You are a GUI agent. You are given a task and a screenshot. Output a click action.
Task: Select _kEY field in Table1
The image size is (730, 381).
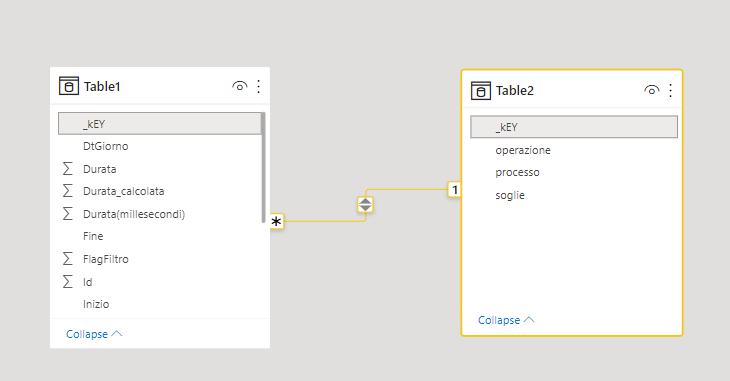point(160,123)
